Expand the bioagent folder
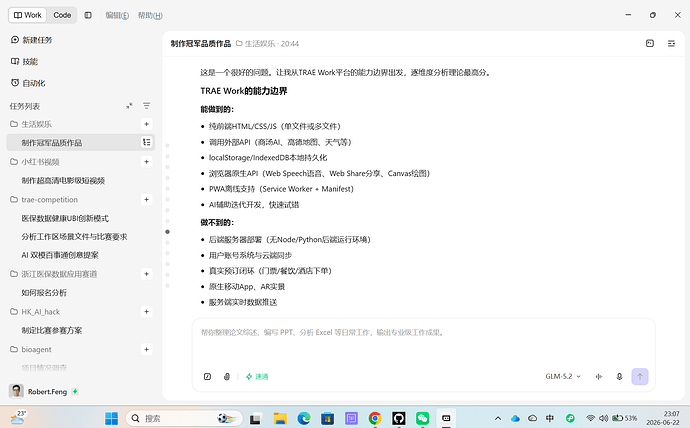 pos(31,350)
